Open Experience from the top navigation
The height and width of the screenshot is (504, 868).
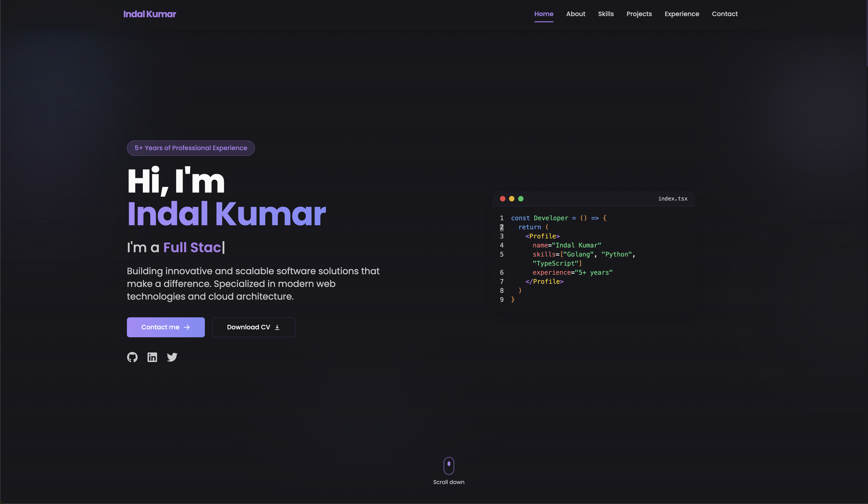point(682,14)
